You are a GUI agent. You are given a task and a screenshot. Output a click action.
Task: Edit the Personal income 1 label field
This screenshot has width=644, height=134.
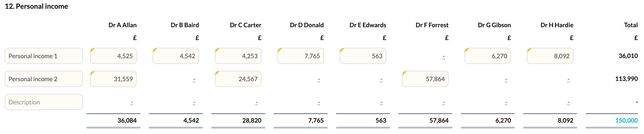44,56
